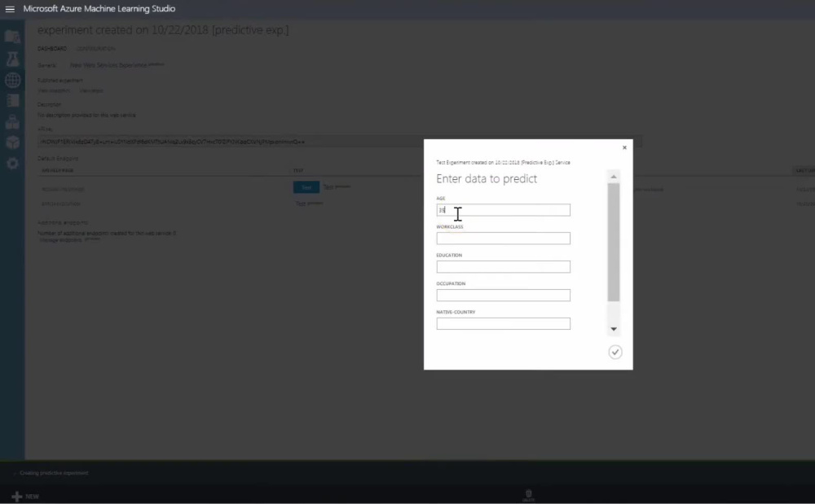The width and height of the screenshot is (815, 504).
Task: Switch to the CONFIGURATION tab
Action: pyautogui.click(x=96, y=49)
